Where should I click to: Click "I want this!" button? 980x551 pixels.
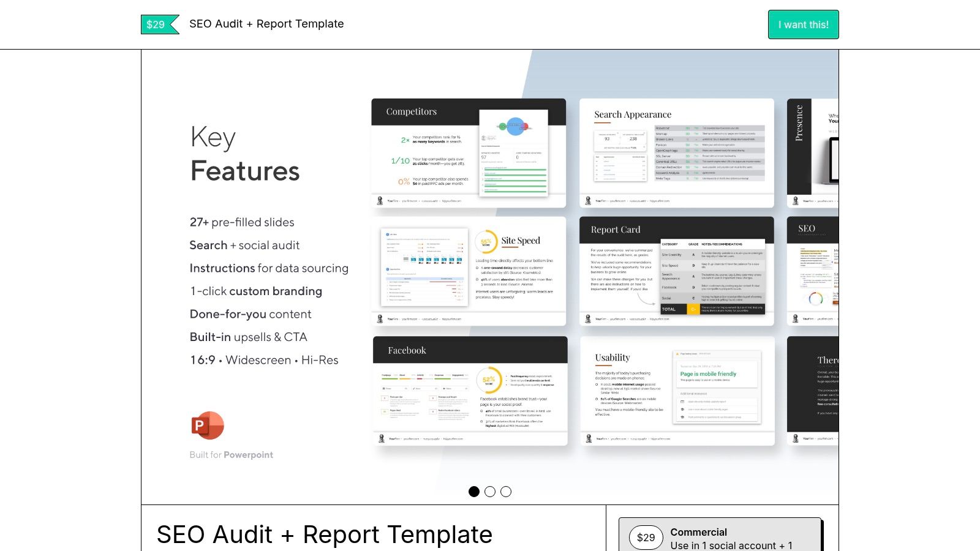click(803, 24)
